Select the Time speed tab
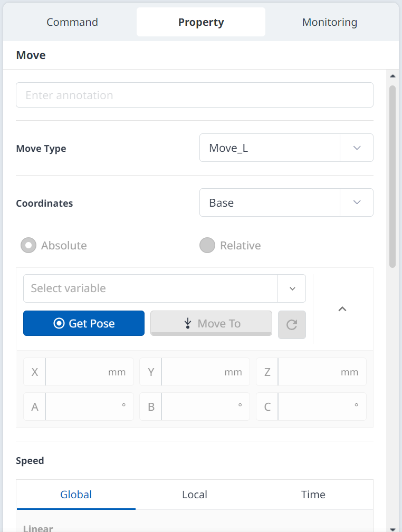Screen dimensions: 402x532 [313, 495]
